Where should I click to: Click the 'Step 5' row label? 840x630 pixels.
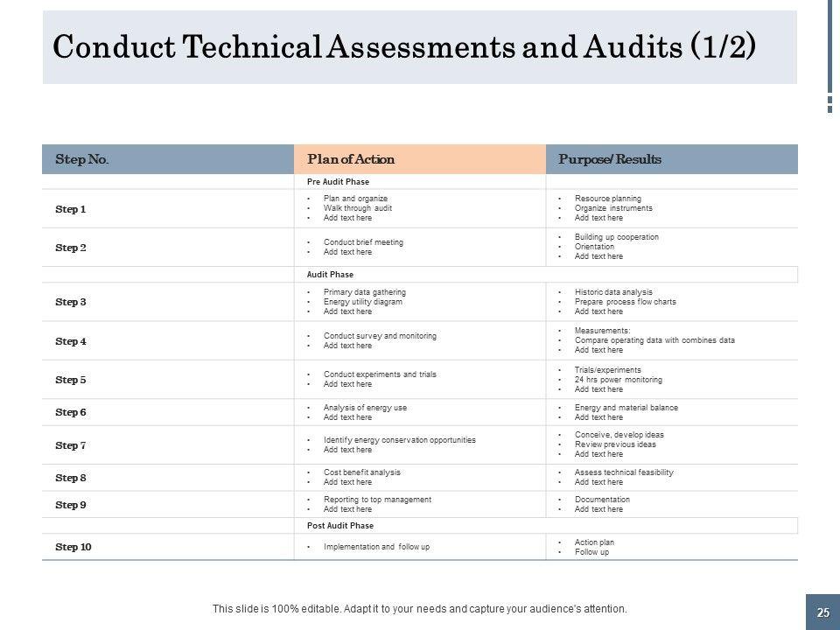71,380
